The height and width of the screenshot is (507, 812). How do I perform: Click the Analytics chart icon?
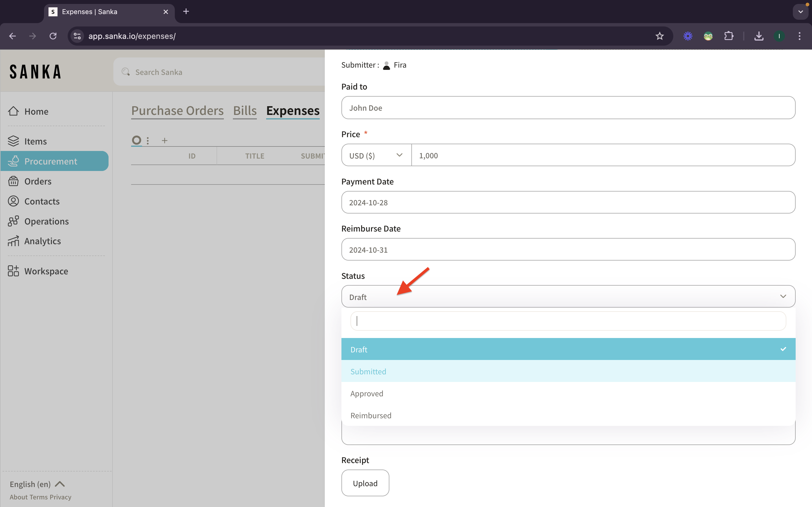(14, 241)
